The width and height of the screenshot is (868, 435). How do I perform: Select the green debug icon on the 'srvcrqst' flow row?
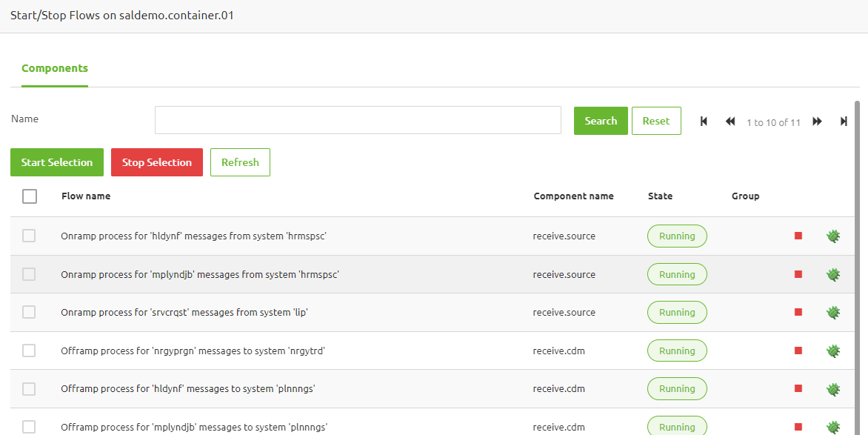click(833, 312)
